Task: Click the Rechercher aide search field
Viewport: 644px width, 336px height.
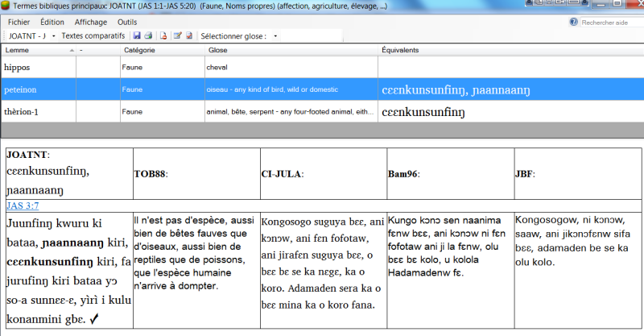Action: [610, 22]
